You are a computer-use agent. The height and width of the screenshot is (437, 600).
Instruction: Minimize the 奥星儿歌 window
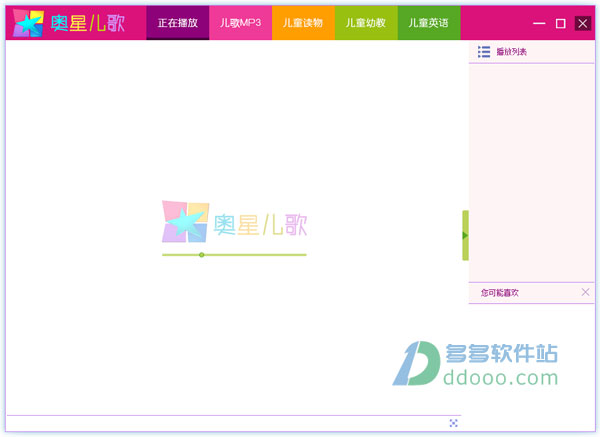pos(539,23)
